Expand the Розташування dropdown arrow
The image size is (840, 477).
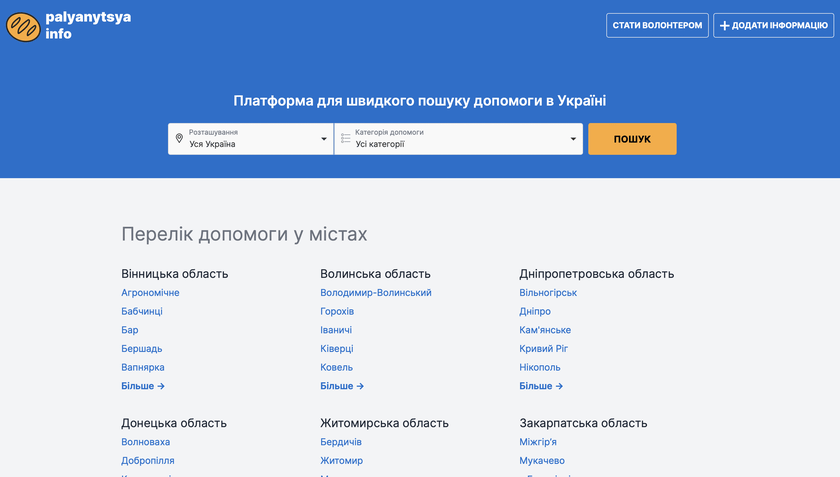[x=324, y=139]
